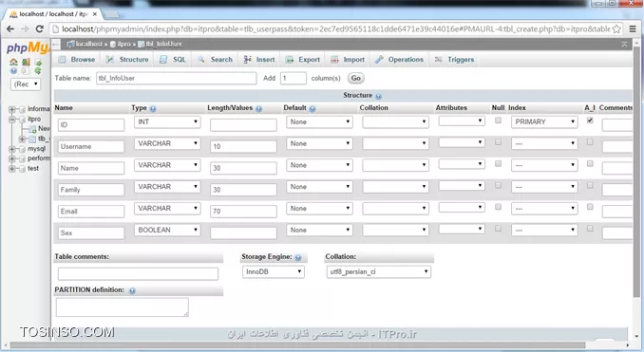This screenshot has width=644, height=352.
Task: Click the PARTITION definition text area
Action: tap(122, 306)
